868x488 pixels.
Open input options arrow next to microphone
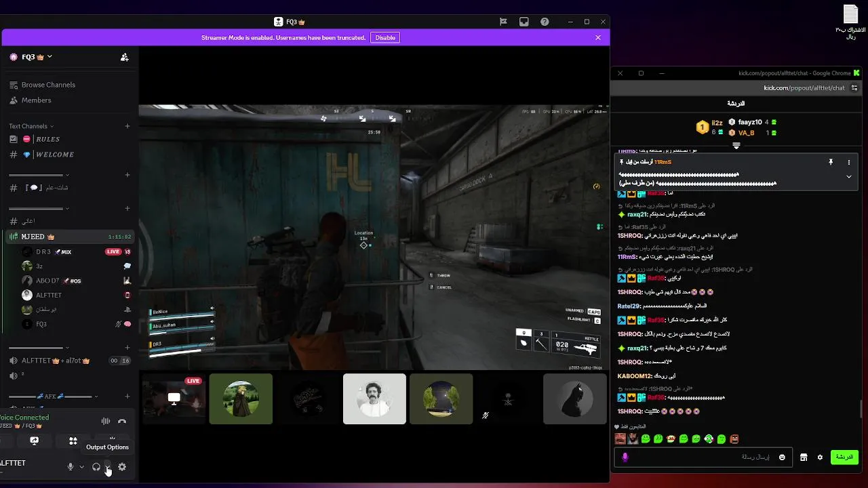(81, 467)
